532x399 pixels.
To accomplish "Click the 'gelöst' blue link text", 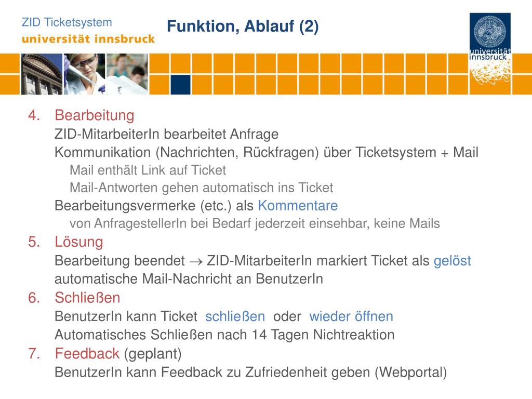I will (453, 261).
